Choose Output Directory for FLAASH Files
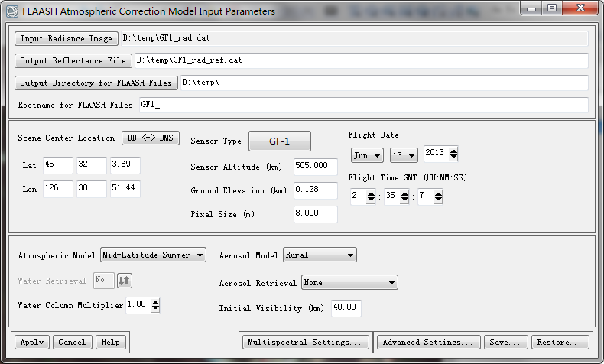Image resolution: width=604 pixels, height=364 pixels. tap(96, 83)
